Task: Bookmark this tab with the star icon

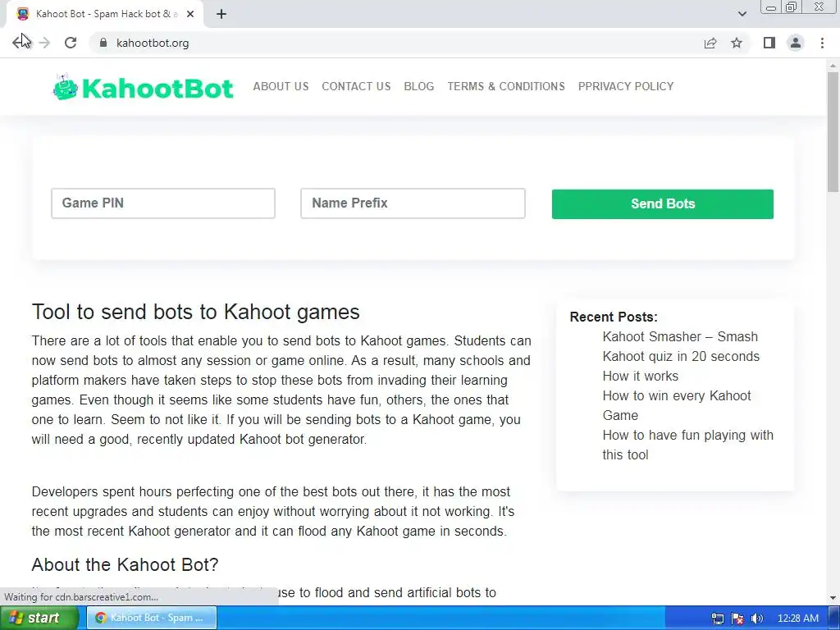Action: [737, 43]
